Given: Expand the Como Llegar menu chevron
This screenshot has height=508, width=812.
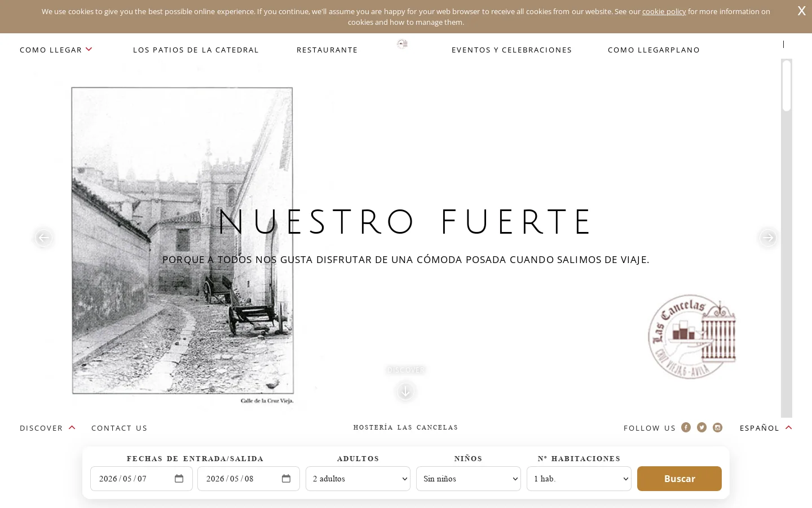Looking at the screenshot, I should (89, 50).
